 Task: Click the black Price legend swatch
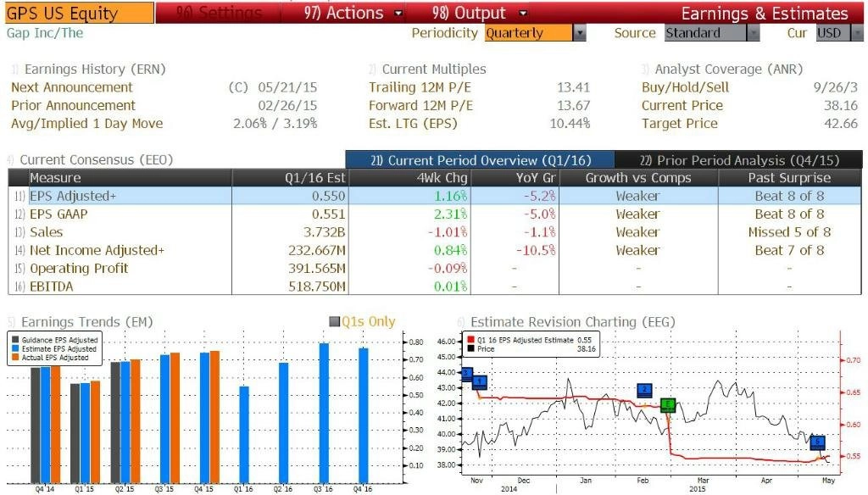pos(471,349)
